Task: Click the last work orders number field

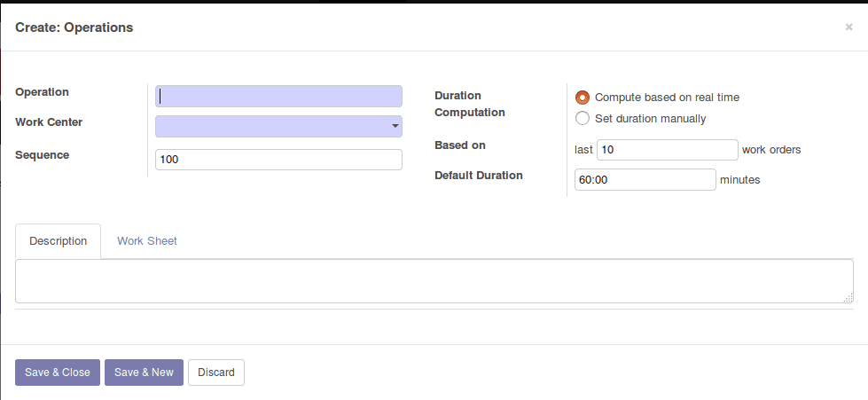Action: pos(667,150)
